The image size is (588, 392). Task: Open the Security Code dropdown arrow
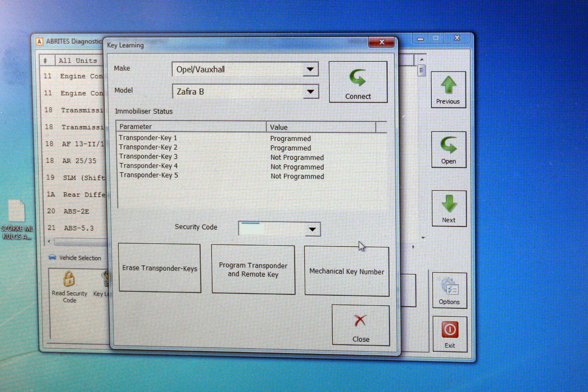tap(312, 229)
